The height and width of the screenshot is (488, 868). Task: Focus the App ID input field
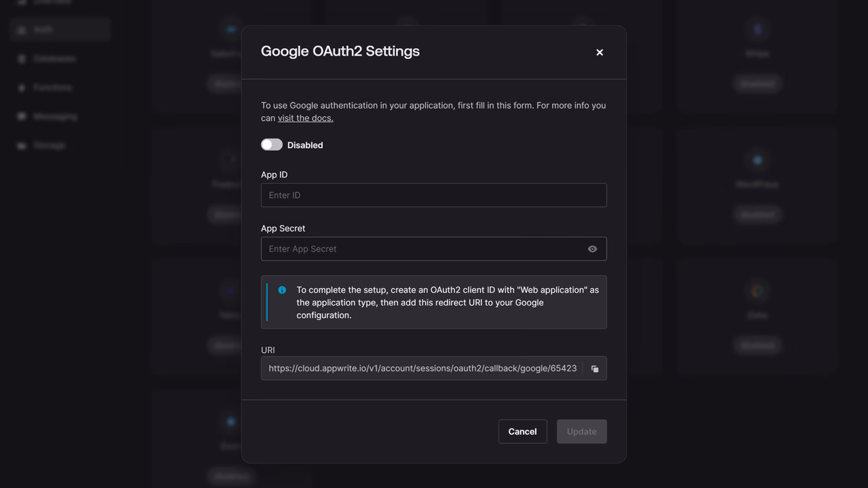click(434, 195)
